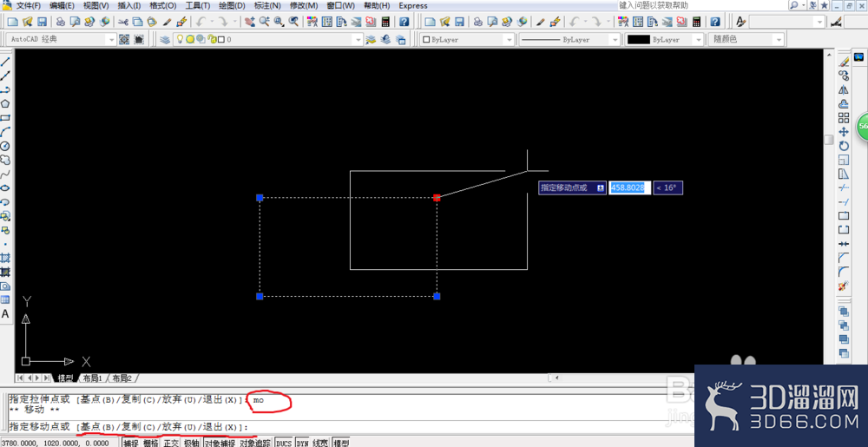The image size is (868, 447).
Task: Select the multiline Text tool
Action: [5, 313]
